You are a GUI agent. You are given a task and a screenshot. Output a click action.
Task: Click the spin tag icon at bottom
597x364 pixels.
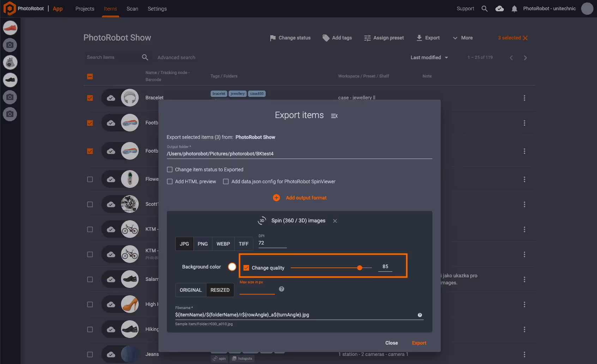tap(219, 358)
